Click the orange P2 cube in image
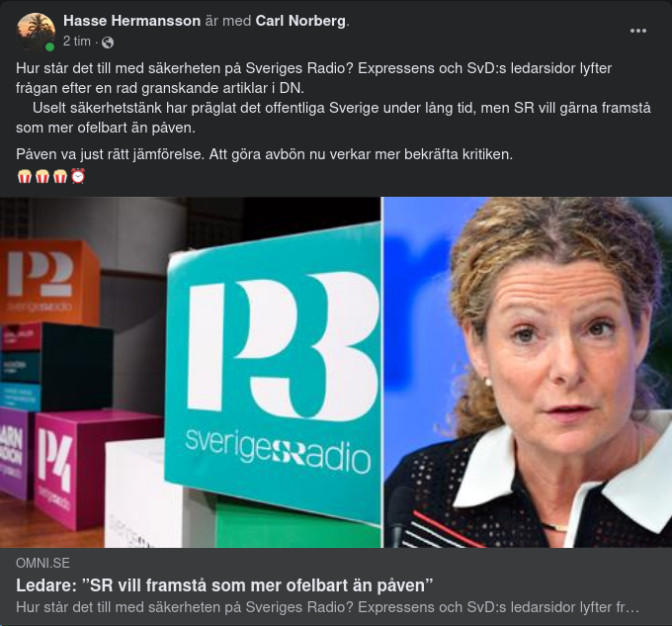This screenshot has width=672, height=626. click(49, 281)
